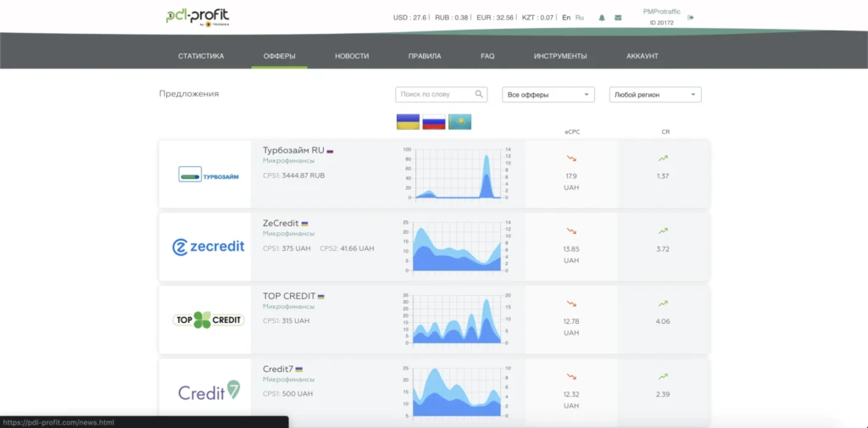Click the Микрофинансы label under Credit7
This screenshot has height=428, width=868.
tap(288, 380)
